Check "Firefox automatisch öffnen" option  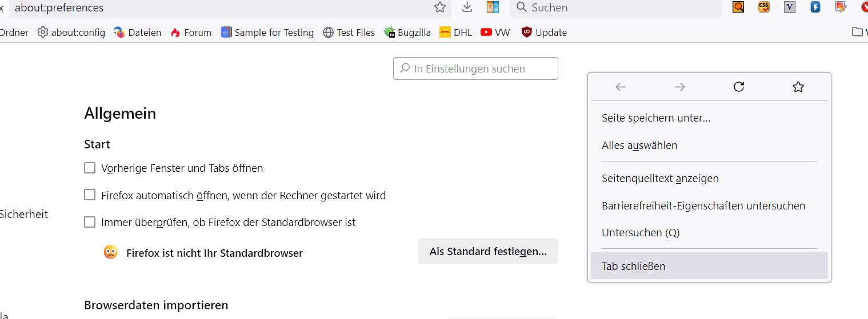click(90, 195)
